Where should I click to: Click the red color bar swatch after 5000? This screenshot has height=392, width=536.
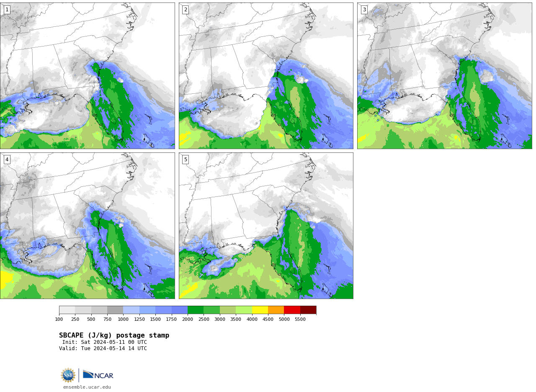(292, 310)
